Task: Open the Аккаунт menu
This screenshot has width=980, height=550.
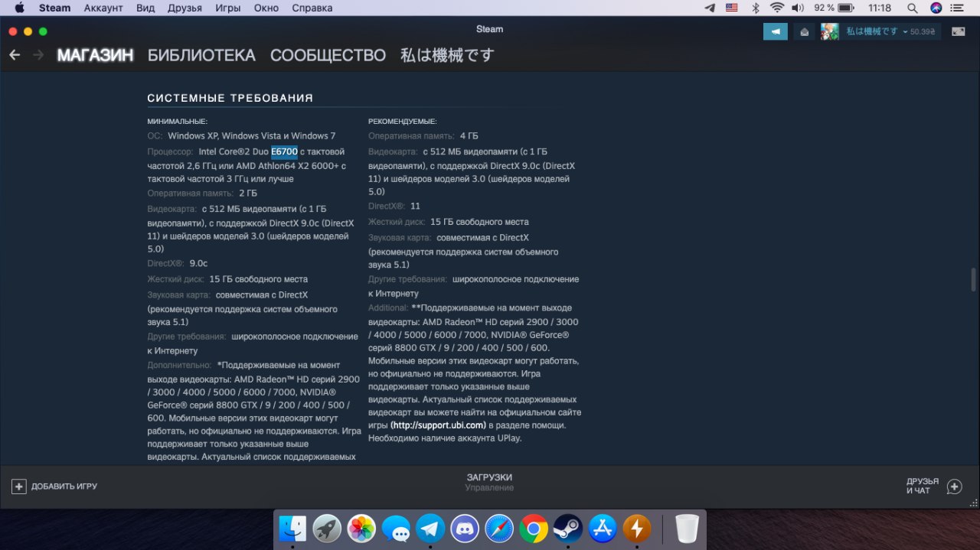Action: 103,8
